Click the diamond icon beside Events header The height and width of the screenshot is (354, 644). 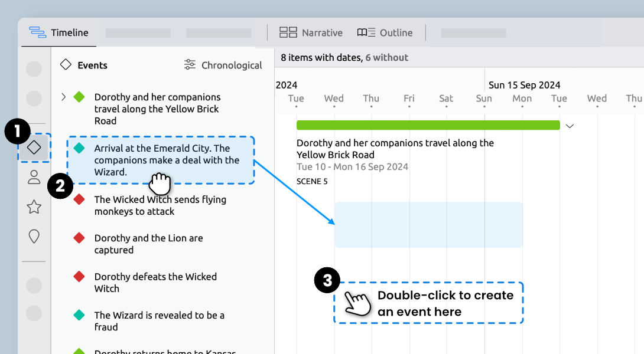66,64
